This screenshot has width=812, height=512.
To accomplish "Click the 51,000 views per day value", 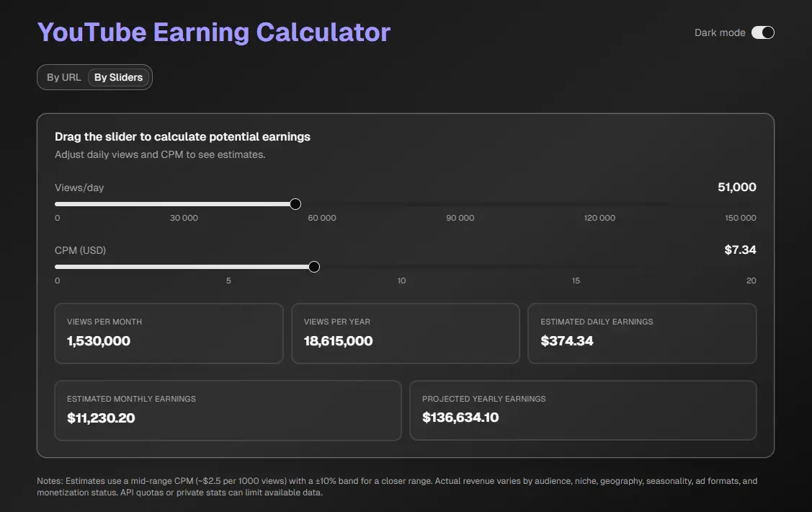I will (x=736, y=187).
